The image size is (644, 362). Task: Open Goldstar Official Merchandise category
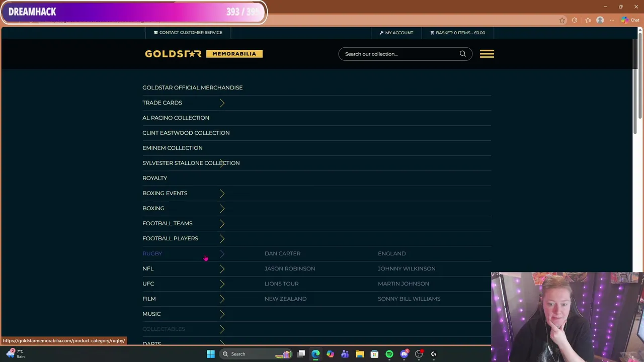click(192, 87)
